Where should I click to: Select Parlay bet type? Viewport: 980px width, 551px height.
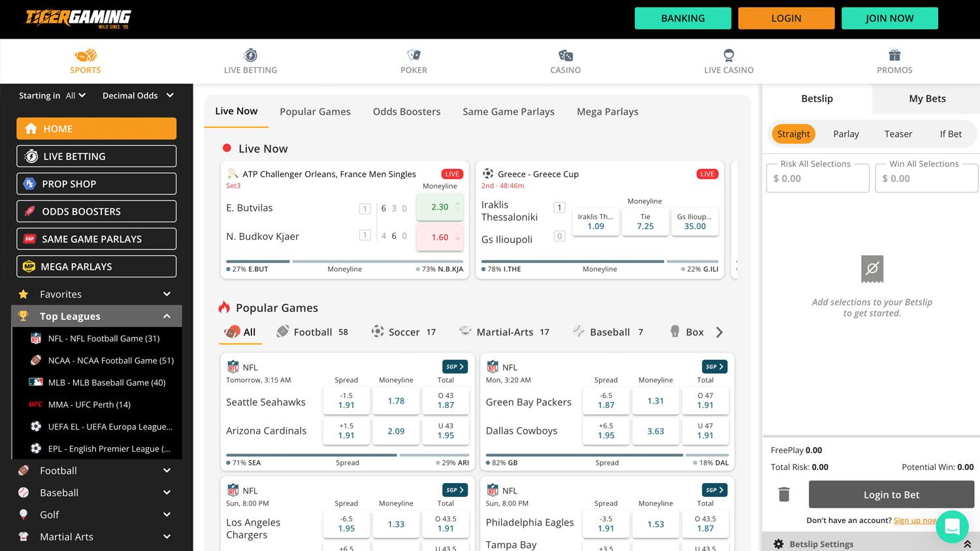tap(846, 134)
